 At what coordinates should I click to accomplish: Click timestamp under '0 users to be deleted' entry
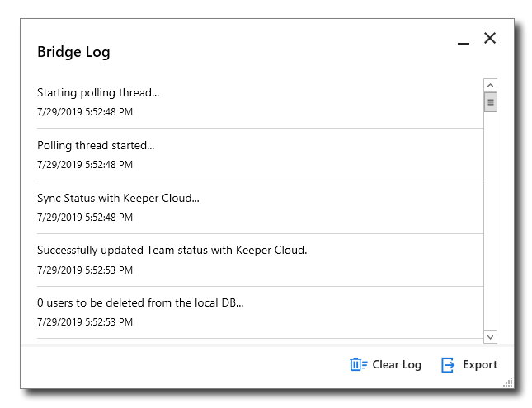click(85, 322)
